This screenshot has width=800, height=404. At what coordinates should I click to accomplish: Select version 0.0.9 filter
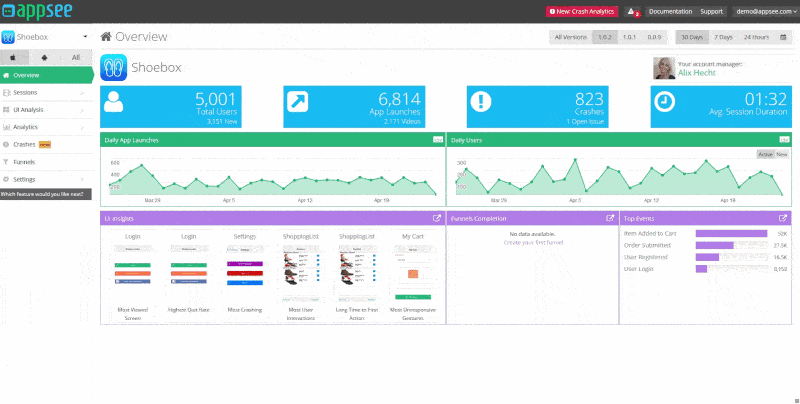tap(655, 37)
